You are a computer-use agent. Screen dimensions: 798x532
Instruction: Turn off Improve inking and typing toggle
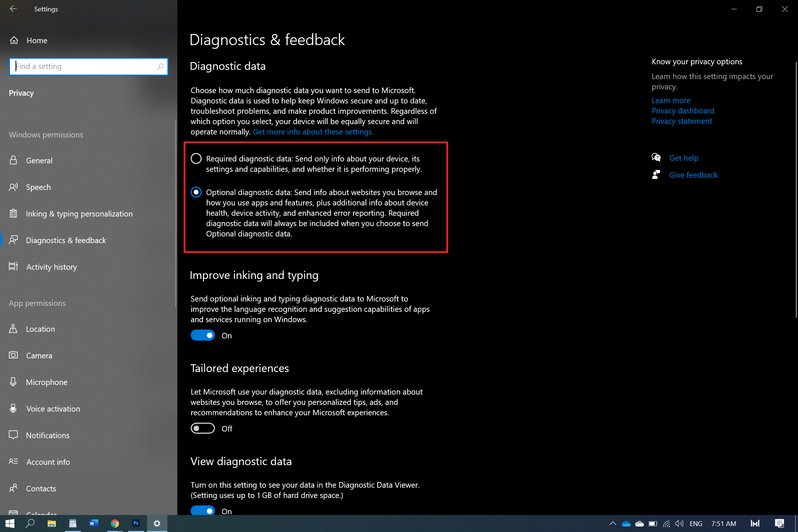coord(203,335)
